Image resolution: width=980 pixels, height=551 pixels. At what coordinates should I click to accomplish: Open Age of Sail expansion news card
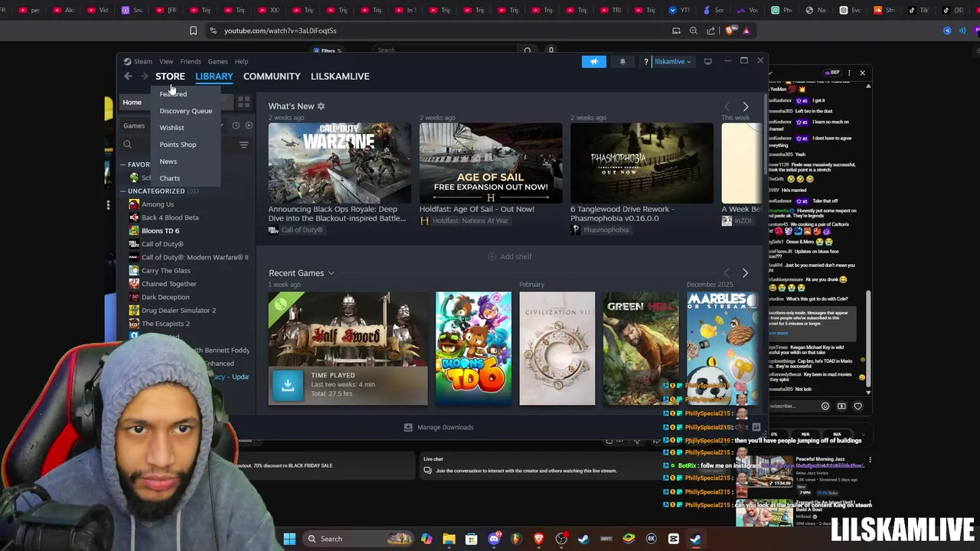[x=491, y=163]
